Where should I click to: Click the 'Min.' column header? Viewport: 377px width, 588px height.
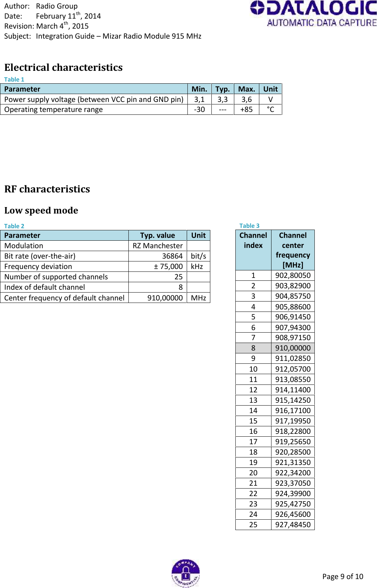tap(199, 89)
